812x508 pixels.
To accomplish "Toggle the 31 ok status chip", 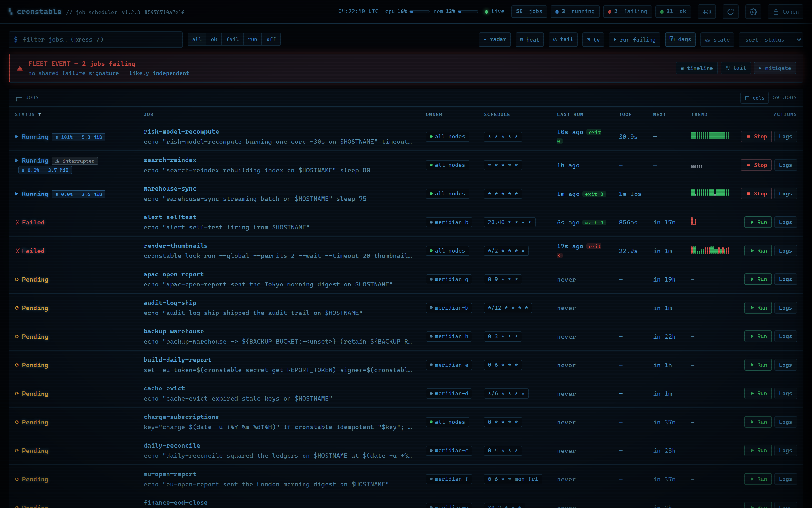I will [673, 11].
